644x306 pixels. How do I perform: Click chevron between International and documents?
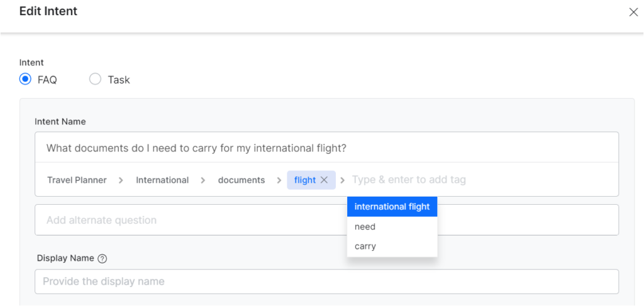203,180
